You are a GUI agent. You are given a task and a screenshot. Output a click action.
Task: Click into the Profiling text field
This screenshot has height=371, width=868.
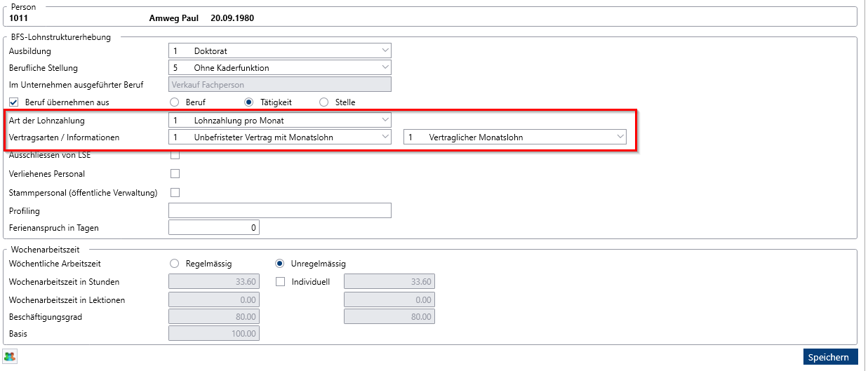tap(280, 210)
